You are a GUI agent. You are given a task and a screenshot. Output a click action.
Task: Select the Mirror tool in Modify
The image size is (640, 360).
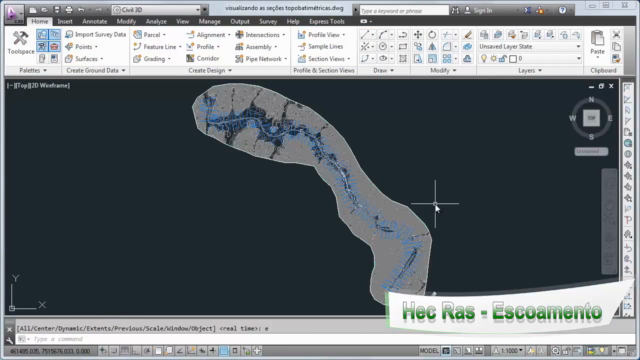point(432,47)
